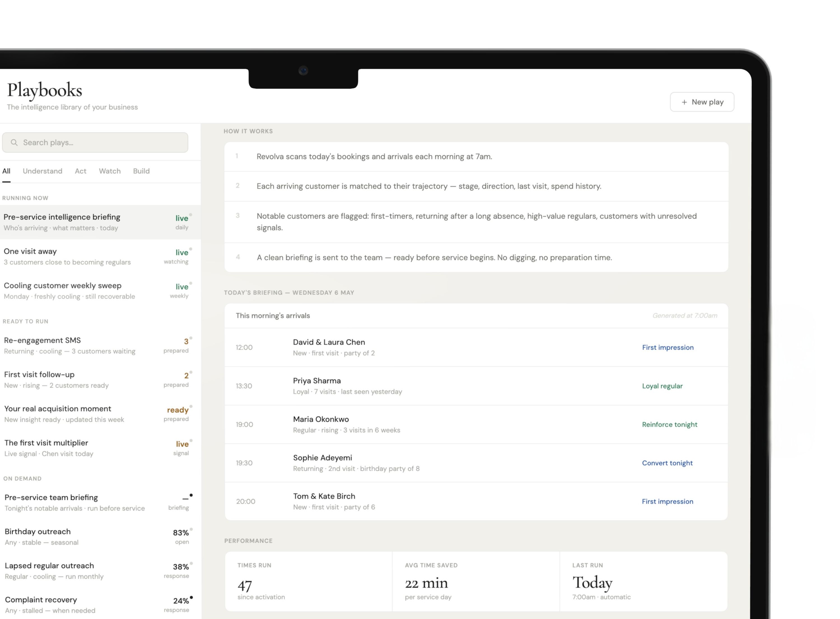The width and height of the screenshot is (840, 619).
Task: Click 'Generated at 7:00am' label
Action: (x=685, y=315)
